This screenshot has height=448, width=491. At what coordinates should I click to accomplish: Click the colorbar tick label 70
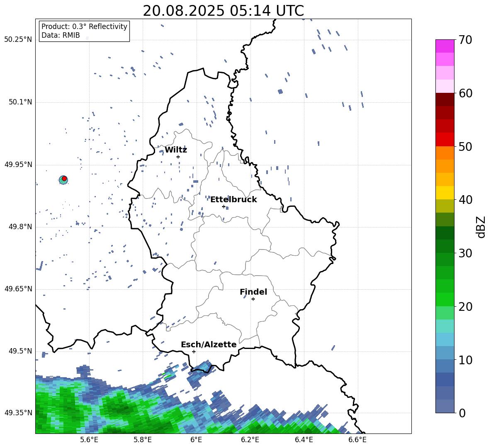[465, 40]
